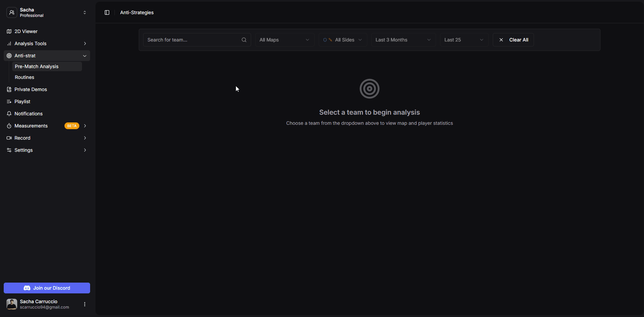
Task: Open the Playlist section
Action: (x=22, y=102)
